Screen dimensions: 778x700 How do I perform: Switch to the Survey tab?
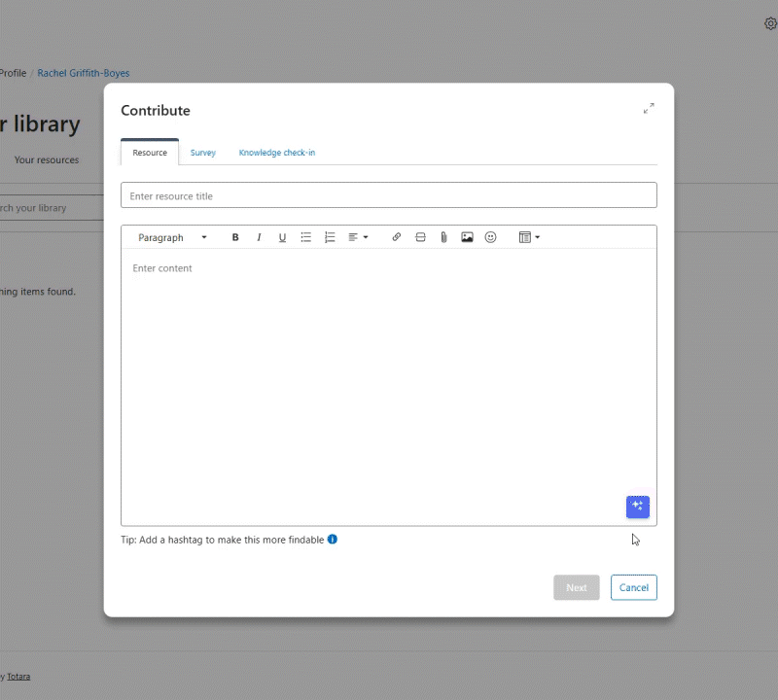[x=203, y=153]
